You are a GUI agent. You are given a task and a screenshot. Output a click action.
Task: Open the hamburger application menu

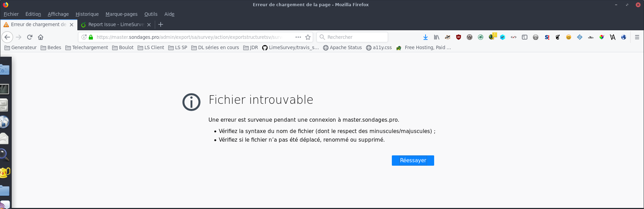tap(637, 37)
